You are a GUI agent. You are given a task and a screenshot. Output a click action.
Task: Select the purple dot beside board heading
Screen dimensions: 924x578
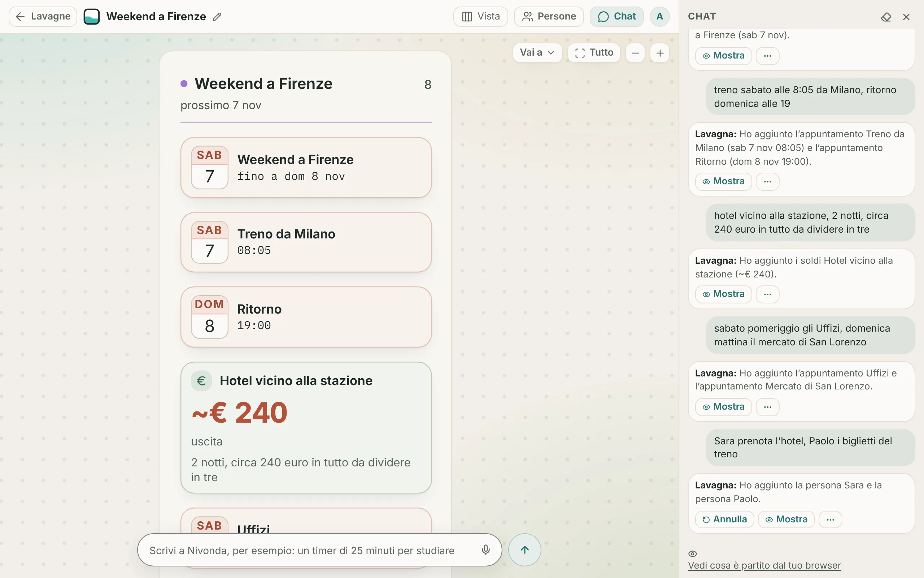184,84
